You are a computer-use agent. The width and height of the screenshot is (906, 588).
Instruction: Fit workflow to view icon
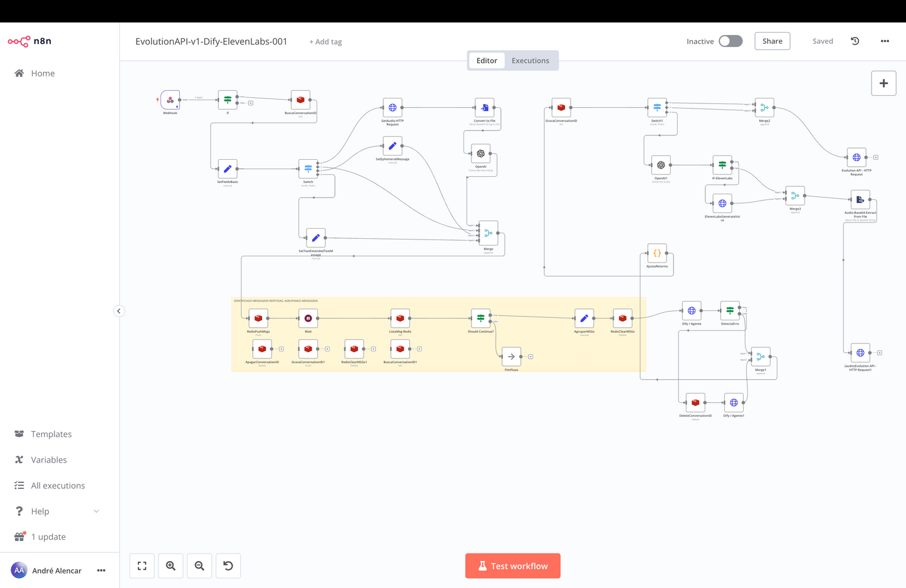click(142, 566)
